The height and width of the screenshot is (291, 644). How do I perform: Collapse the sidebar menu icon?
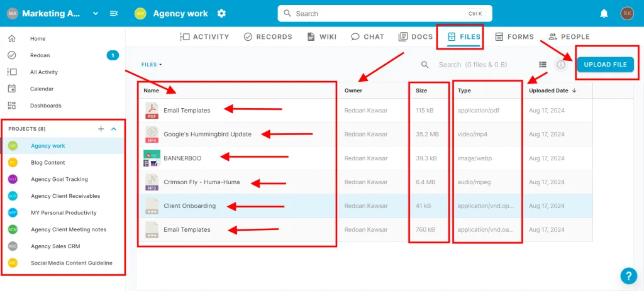point(114,13)
